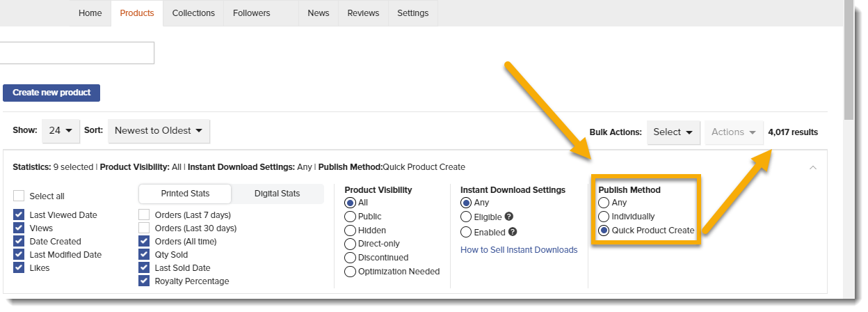The width and height of the screenshot is (868, 312).
Task: Select Optimization Needed visibility filter
Action: pos(351,271)
